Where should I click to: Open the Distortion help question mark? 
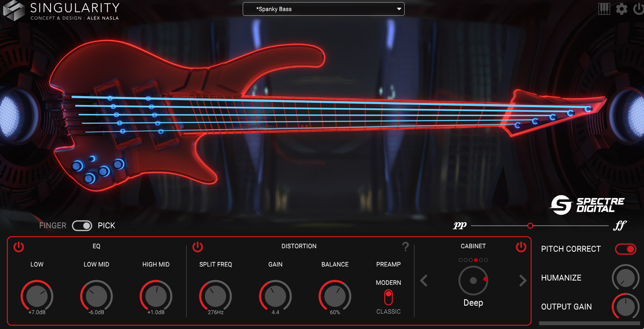406,247
